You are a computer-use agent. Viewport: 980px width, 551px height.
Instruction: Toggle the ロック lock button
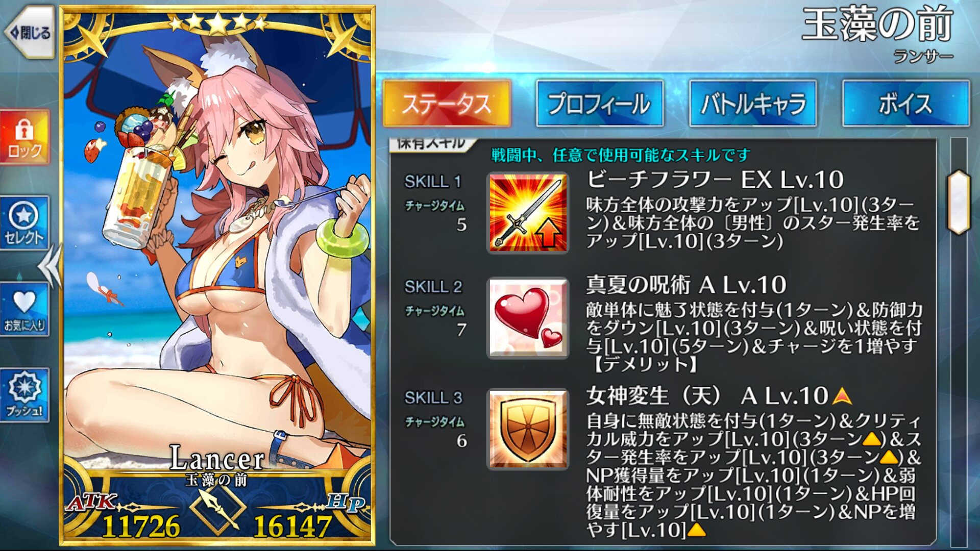[24, 137]
